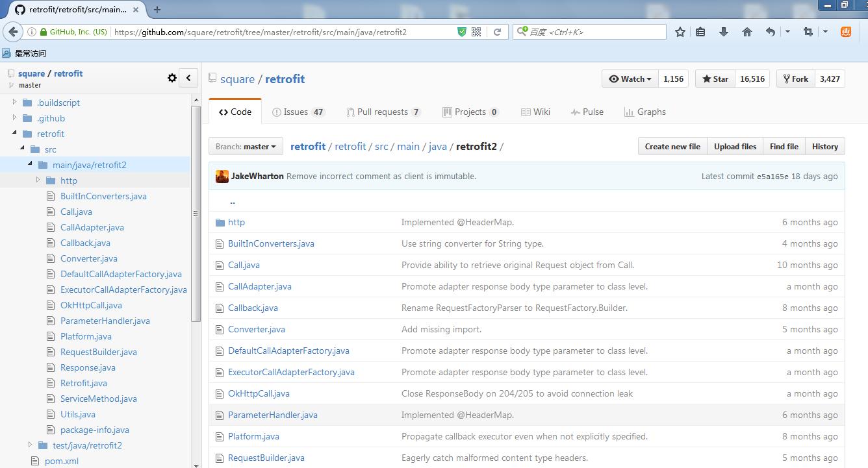Select package-info.java in the sidebar tree
The width and height of the screenshot is (868, 468).
(95, 430)
